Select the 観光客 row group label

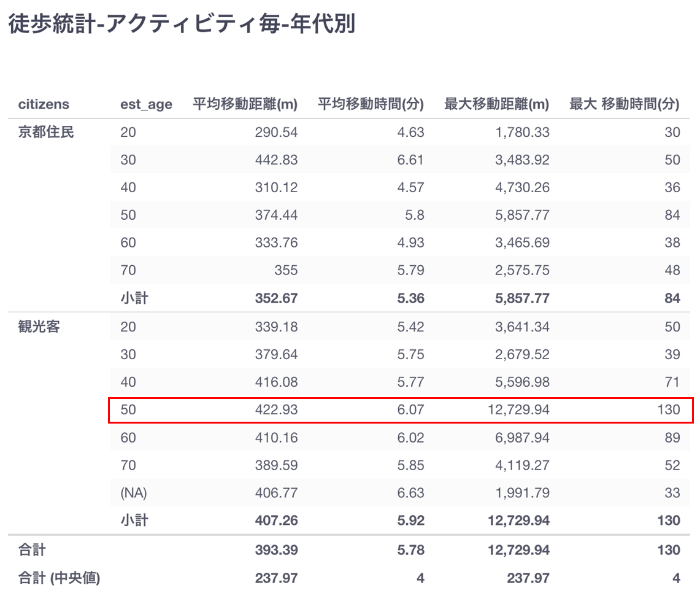(x=39, y=327)
